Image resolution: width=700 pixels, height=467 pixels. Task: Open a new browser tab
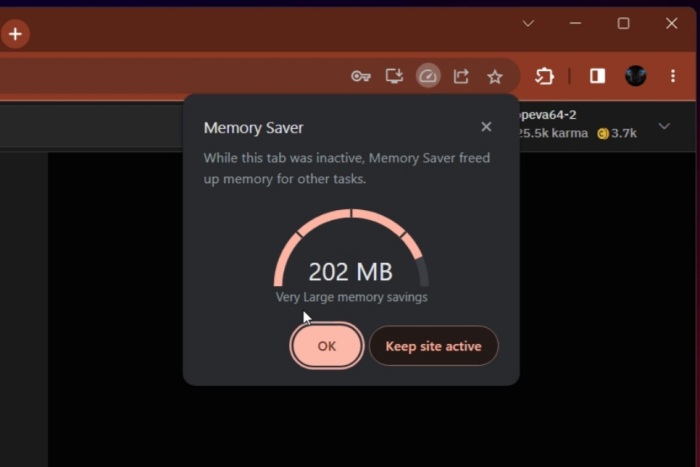point(15,34)
